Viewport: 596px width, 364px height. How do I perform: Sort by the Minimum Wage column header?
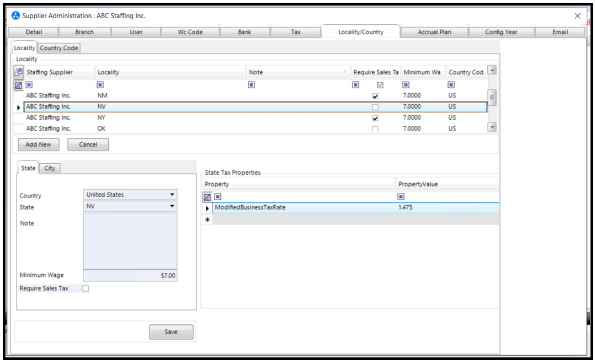423,72
